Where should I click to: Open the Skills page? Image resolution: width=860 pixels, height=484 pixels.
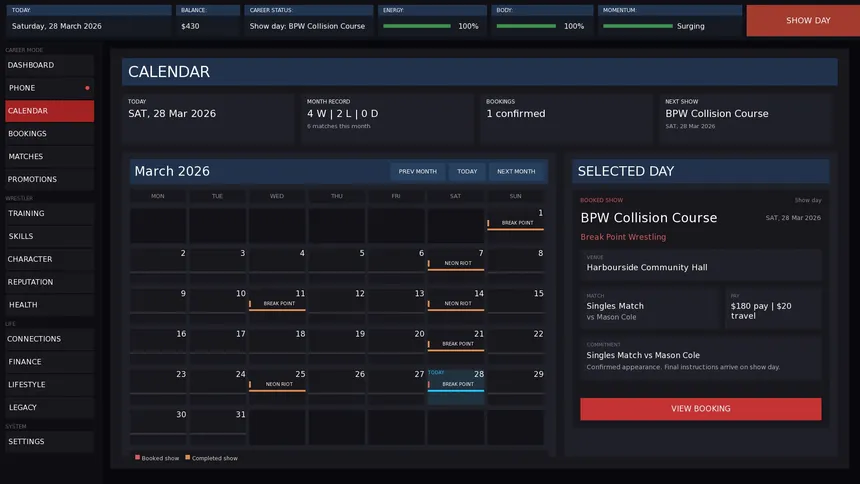click(x=49, y=236)
